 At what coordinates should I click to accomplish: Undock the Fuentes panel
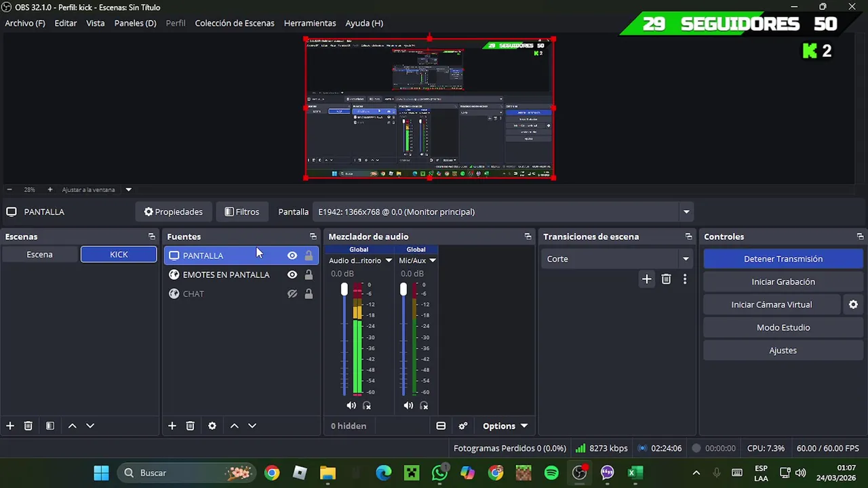coord(313,237)
